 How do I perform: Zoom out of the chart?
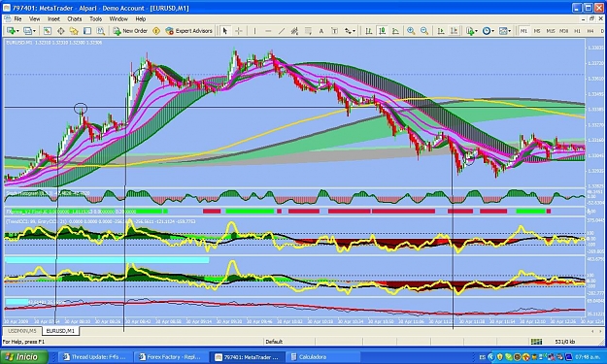[424, 31]
